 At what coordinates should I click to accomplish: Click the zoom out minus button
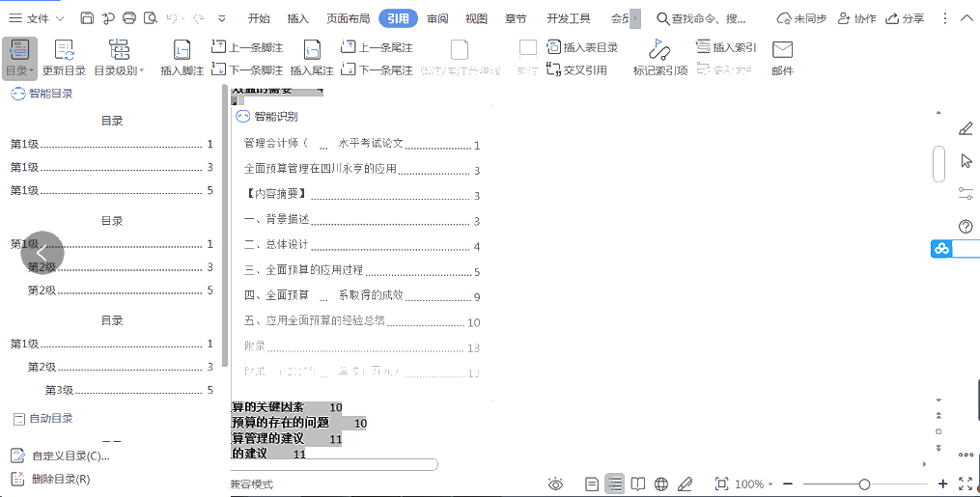pos(788,483)
